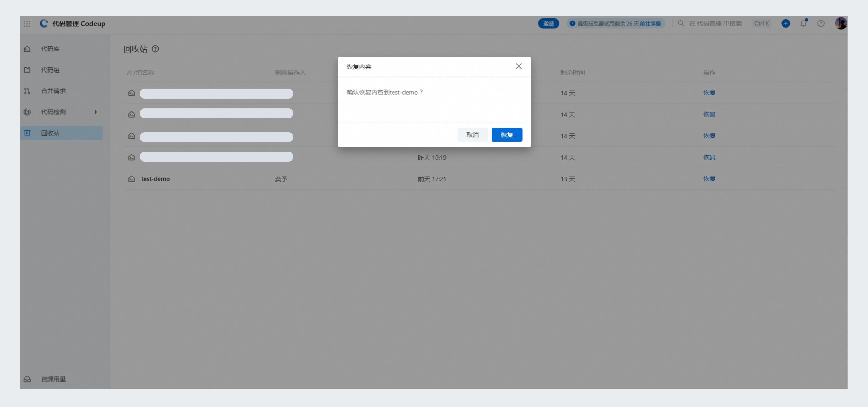The image size is (868, 407).
Task: Click dialog message 确认恢复内容到test-demo
Action: click(384, 92)
